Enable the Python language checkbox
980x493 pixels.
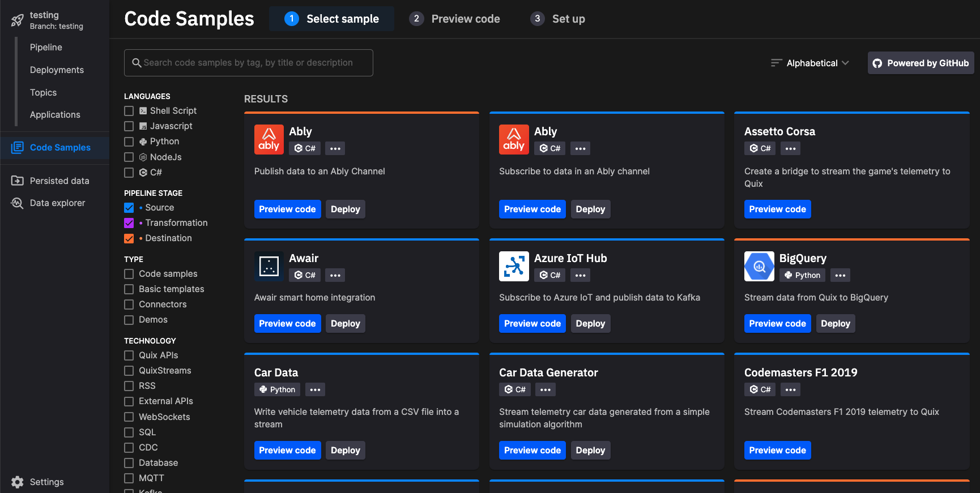129,142
